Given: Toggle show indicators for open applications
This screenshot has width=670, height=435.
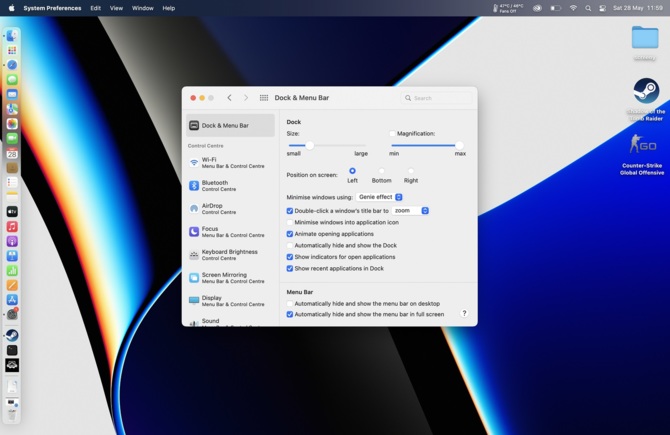Looking at the screenshot, I should point(290,257).
